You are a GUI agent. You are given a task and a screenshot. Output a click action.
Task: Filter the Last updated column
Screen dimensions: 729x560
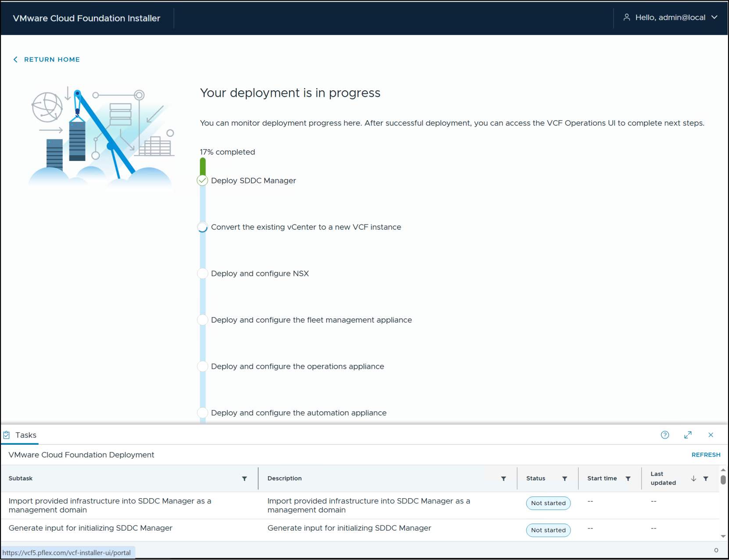pyautogui.click(x=706, y=479)
